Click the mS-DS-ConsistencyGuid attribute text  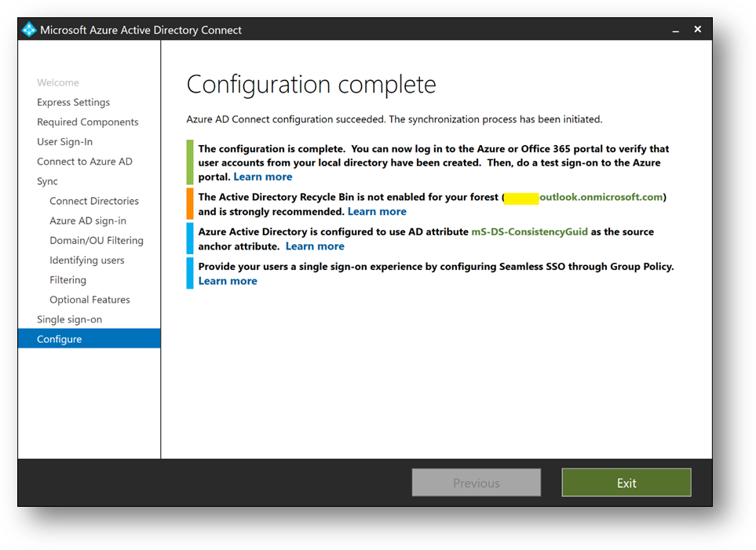pos(529,232)
